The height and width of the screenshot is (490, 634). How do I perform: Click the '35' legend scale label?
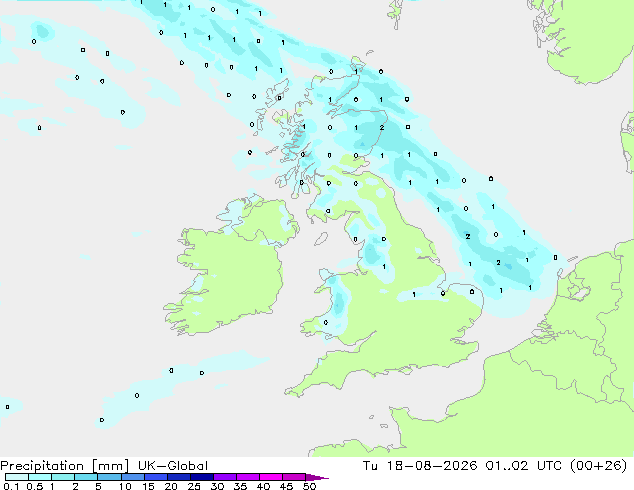pyautogui.click(x=240, y=486)
